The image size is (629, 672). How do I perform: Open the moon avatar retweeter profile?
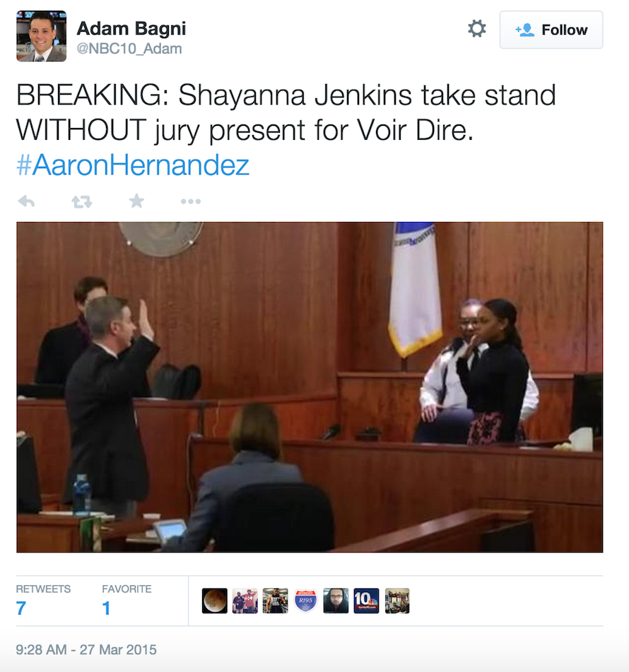coord(214,601)
